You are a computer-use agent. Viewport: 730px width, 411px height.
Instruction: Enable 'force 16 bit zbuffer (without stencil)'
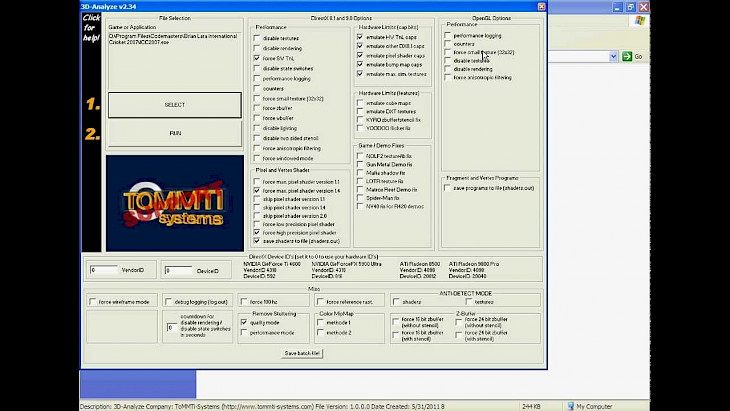coord(396,322)
